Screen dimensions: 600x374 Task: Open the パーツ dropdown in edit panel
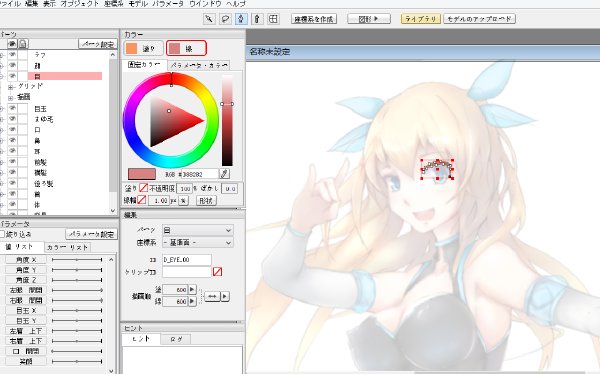(197, 230)
